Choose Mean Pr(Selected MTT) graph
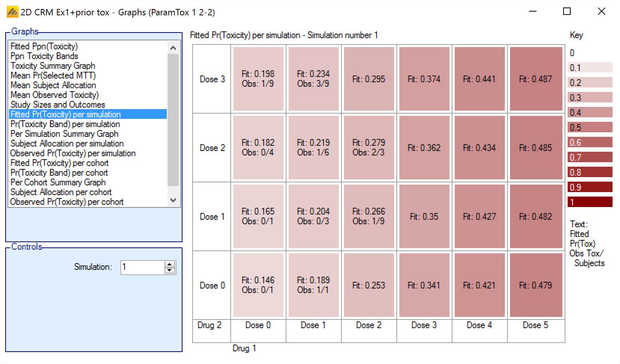 pyautogui.click(x=53, y=75)
